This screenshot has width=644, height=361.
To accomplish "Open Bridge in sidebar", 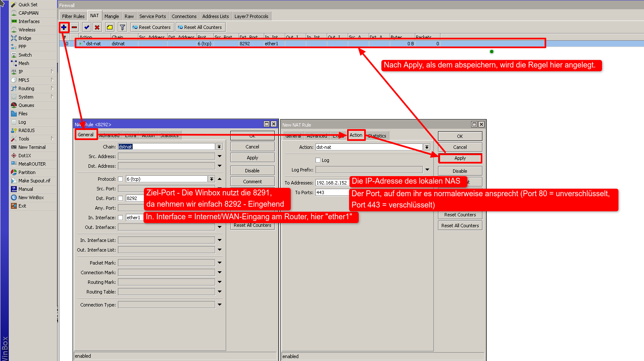I will (x=25, y=38).
